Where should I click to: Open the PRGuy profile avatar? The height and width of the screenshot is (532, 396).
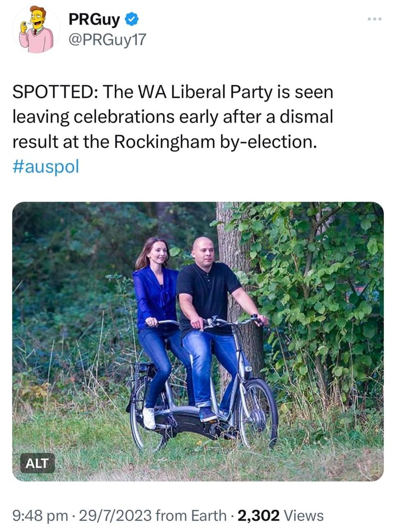[x=36, y=30]
